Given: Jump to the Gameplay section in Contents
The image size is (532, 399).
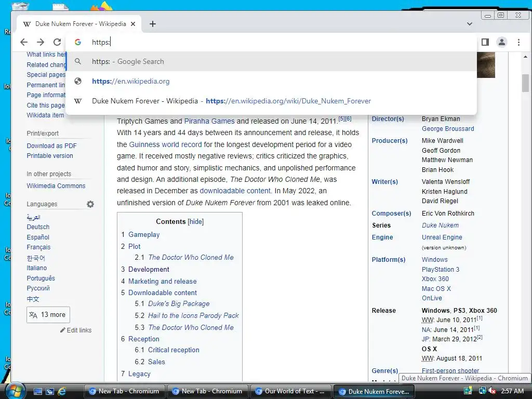Looking at the screenshot, I should [144, 234].
